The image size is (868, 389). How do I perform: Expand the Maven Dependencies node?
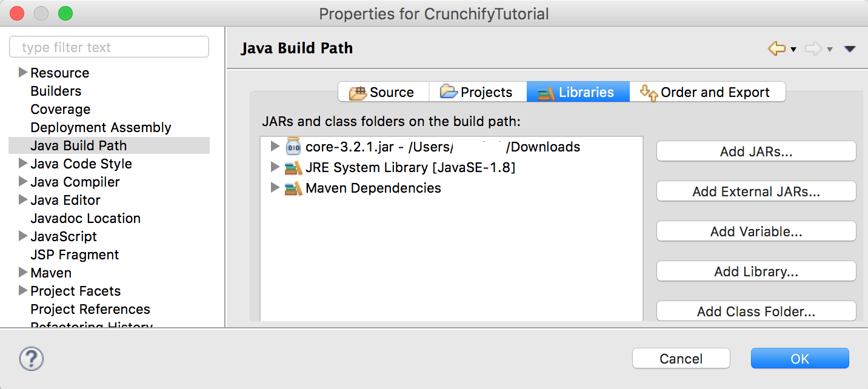coord(275,188)
